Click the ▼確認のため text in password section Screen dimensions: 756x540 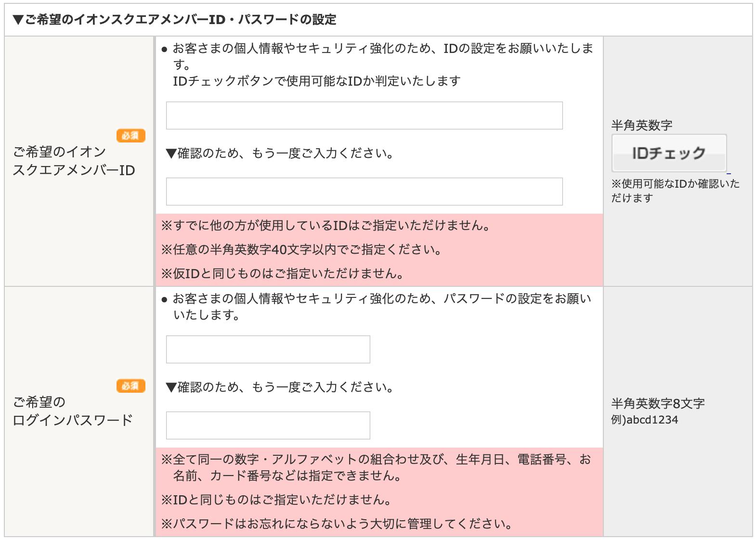coord(280,387)
